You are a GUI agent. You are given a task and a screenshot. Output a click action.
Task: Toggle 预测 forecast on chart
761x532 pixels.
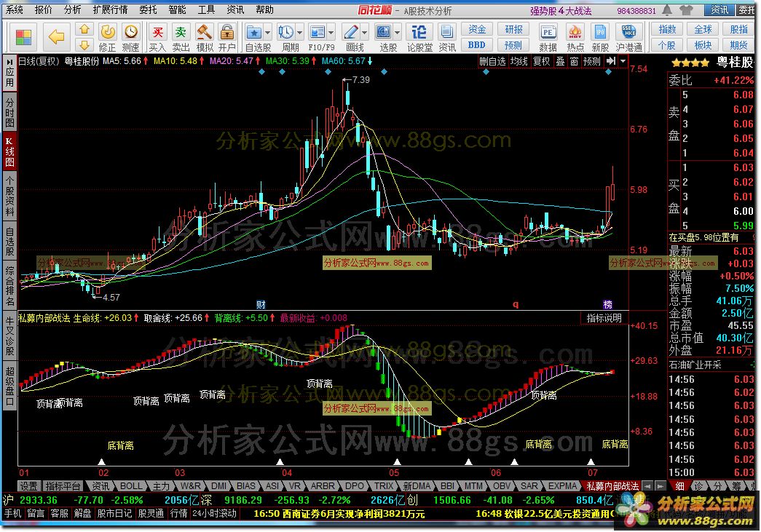coord(591,62)
